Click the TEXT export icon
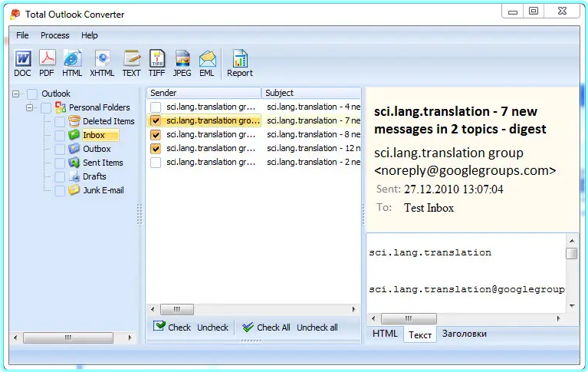The image size is (588, 372). [132, 58]
